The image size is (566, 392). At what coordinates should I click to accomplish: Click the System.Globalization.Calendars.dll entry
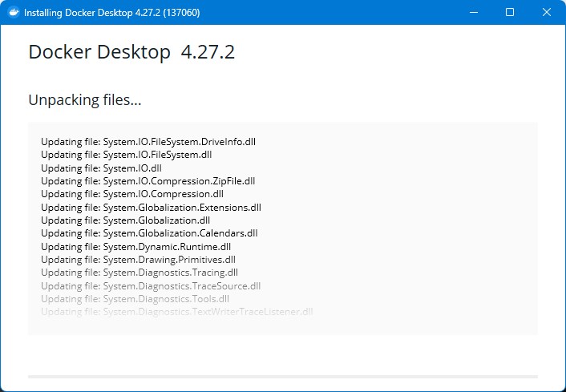pyautogui.click(x=149, y=233)
